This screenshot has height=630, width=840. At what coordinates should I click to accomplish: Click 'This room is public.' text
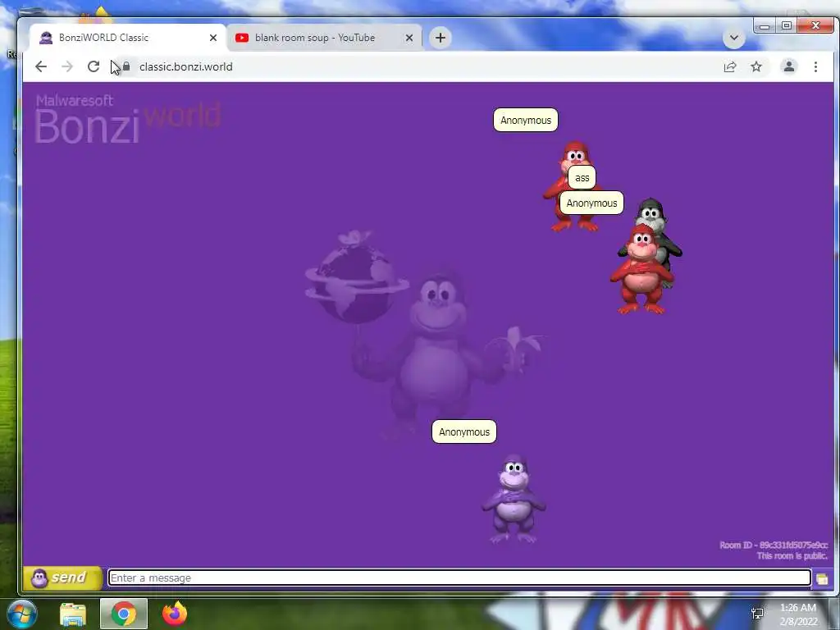point(792,556)
